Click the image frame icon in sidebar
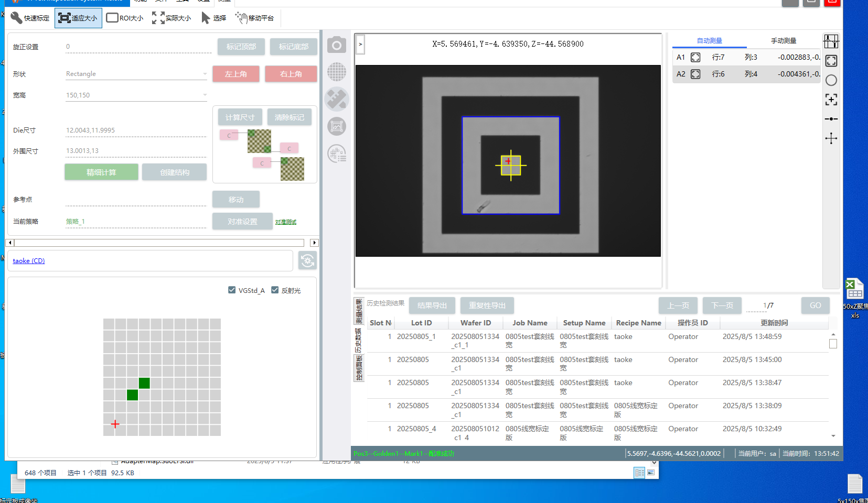 tap(337, 126)
